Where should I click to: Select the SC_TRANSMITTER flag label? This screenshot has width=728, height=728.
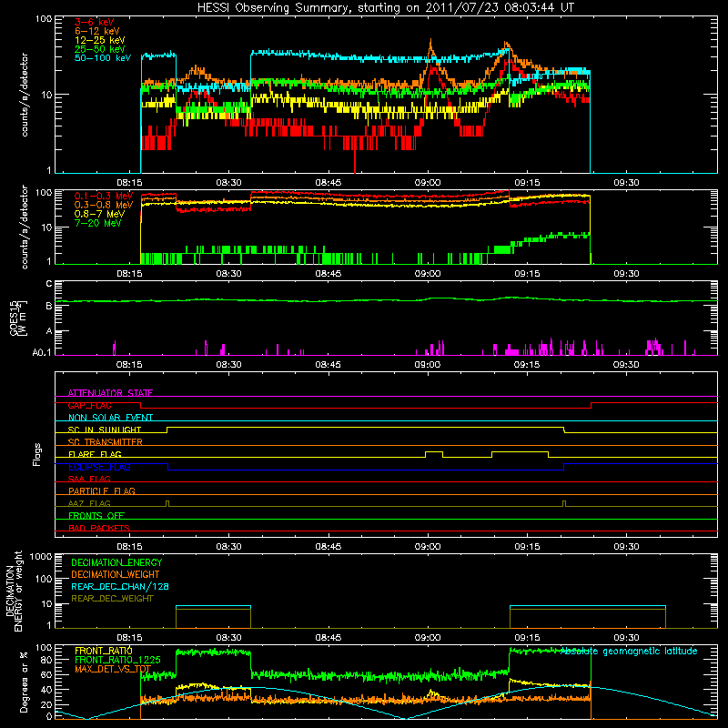[x=106, y=442]
